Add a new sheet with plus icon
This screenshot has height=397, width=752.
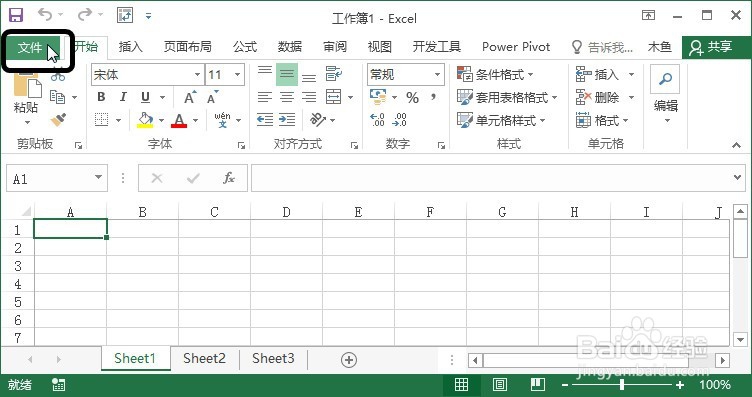pos(349,360)
